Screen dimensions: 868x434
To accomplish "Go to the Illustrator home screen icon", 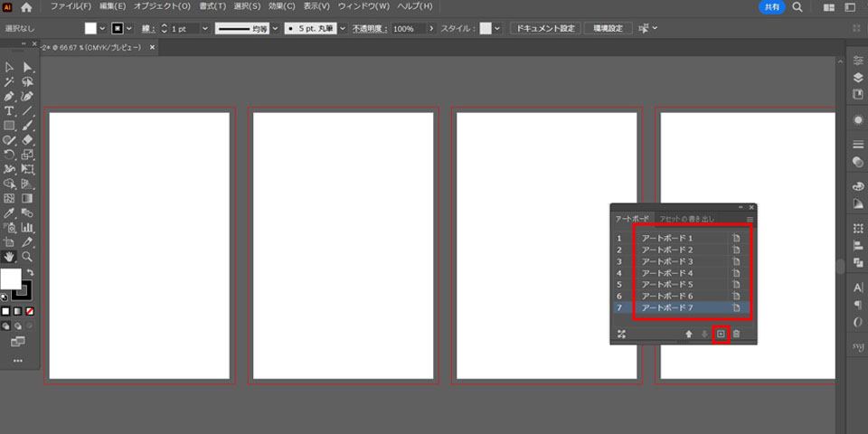I will click(26, 7).
